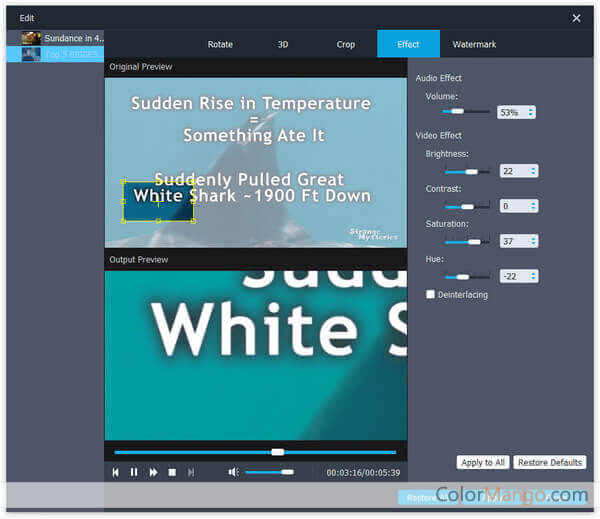The width and height of the screenshot is (600, 519).
Task: Click the Apply to All button
Action: click(483, 462)
